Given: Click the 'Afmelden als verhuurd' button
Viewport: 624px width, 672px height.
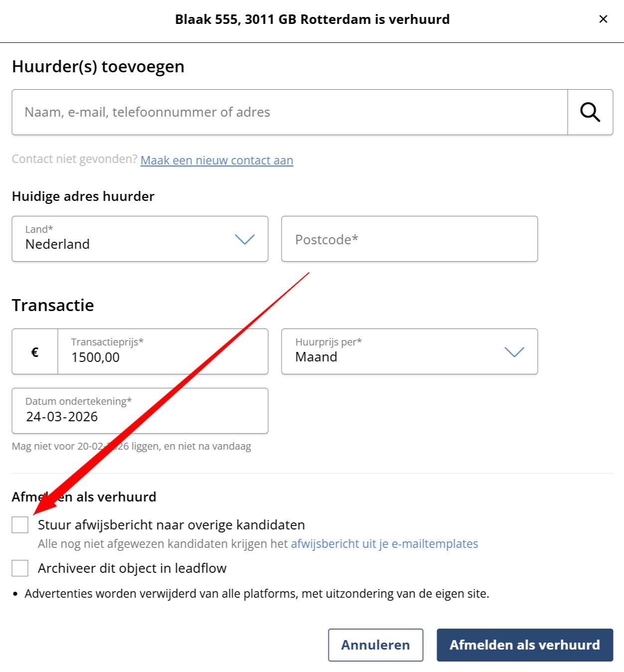Looking at the screenshot, I should (524, 645).
